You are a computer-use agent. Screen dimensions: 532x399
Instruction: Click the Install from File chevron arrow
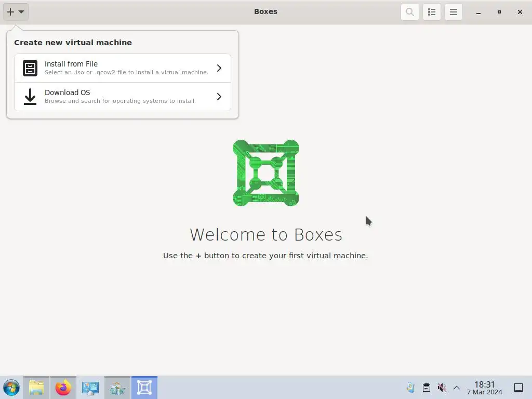point(219,68)
